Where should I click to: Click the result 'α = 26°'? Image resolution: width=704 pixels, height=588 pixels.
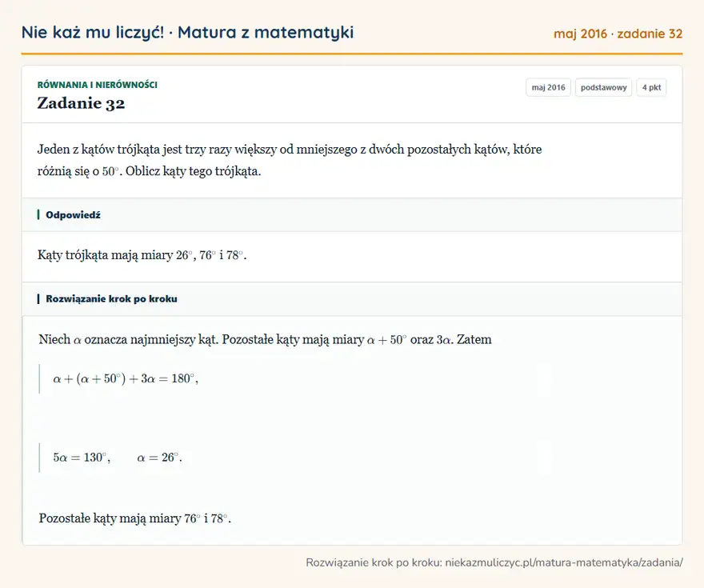(159, 458)
